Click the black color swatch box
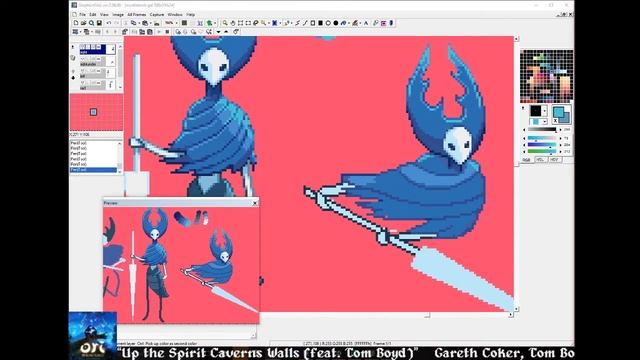 536,111
